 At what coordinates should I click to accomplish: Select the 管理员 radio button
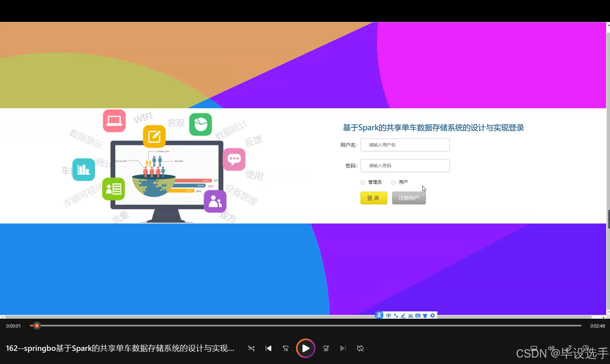(x=363, y=182)
